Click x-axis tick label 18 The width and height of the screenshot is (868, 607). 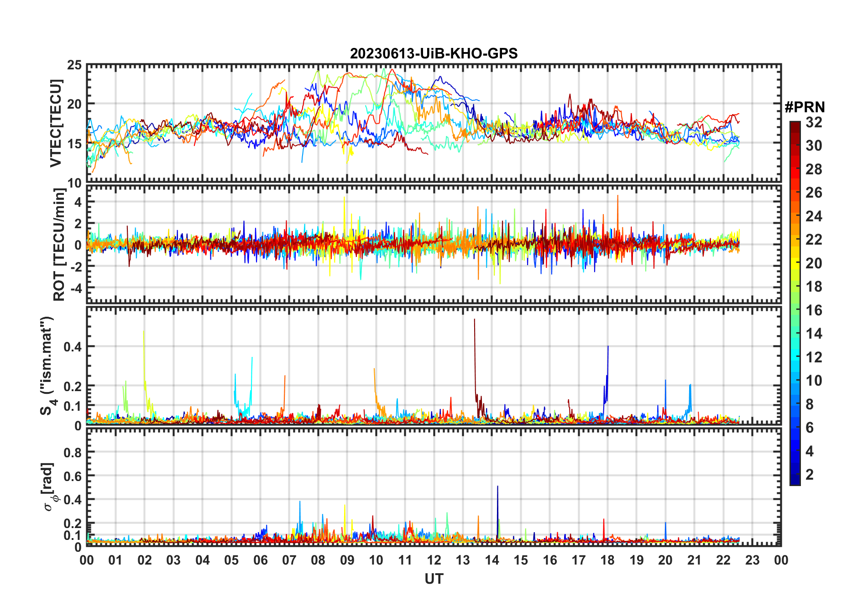607,560
